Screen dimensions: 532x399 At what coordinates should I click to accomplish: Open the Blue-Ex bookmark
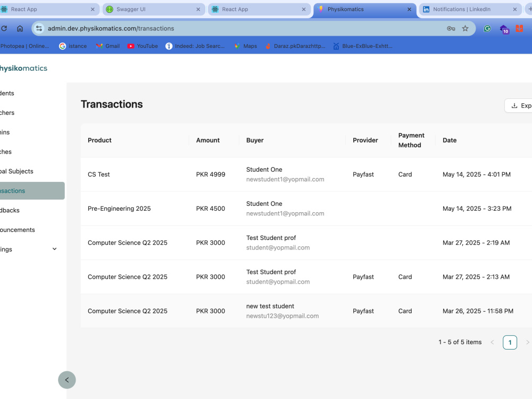pos(362,46)
